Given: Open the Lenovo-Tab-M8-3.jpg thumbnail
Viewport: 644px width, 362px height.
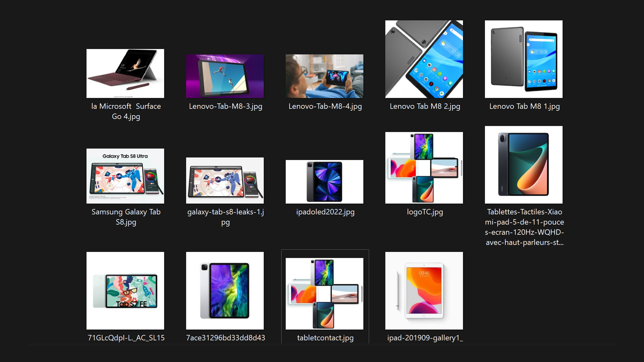Looking at the screenshot, I should 225,76.
